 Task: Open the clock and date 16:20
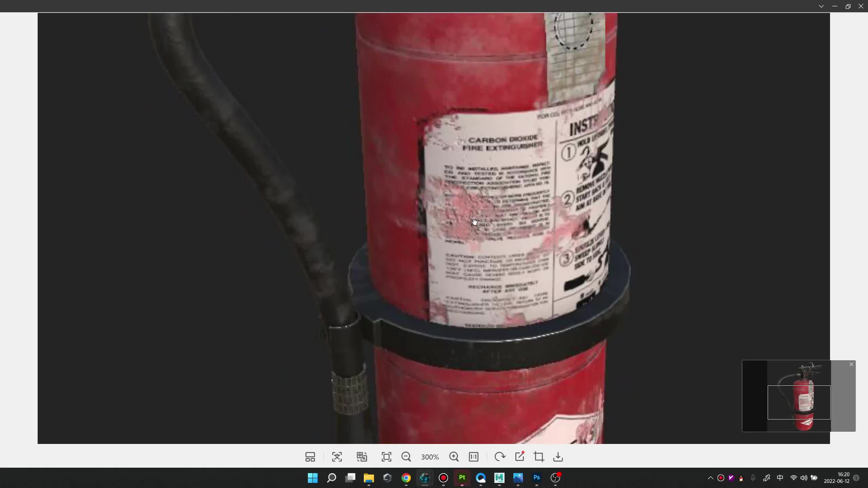[837, 478]
